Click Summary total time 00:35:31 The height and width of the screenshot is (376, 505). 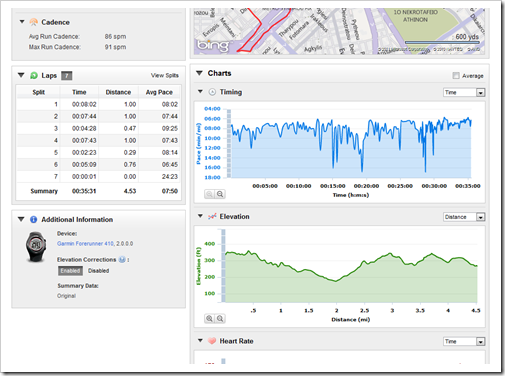click(84, 191)
